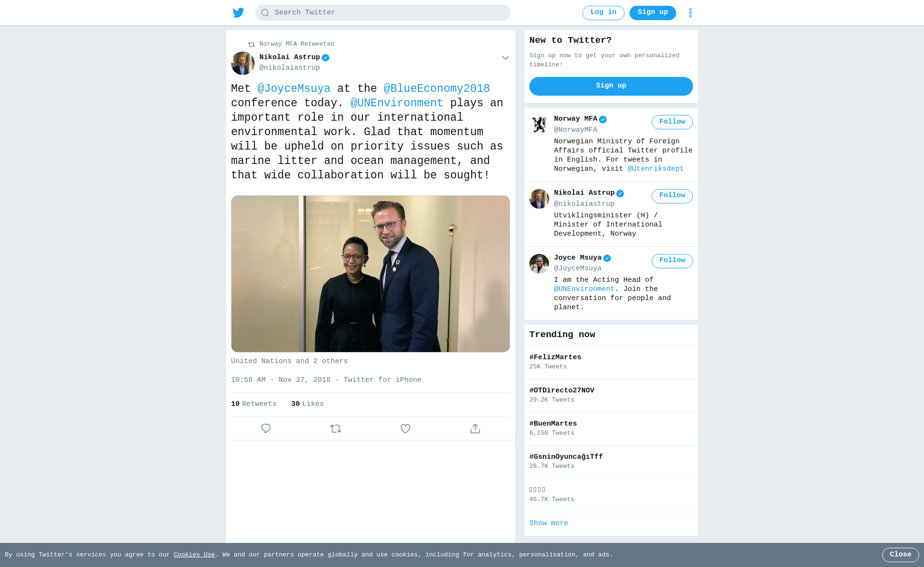Click the reply speech bubble icon
Screen dimensions: 924x567
pos(266,428)
